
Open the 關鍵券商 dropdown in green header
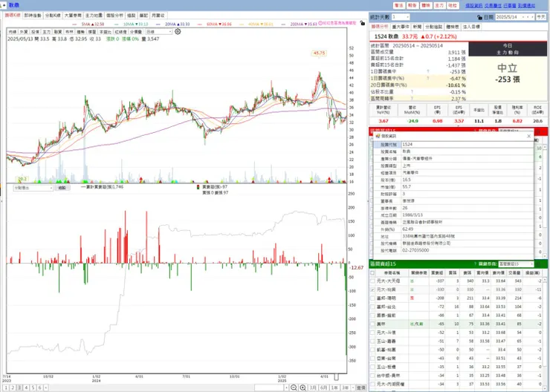[515, 264]
